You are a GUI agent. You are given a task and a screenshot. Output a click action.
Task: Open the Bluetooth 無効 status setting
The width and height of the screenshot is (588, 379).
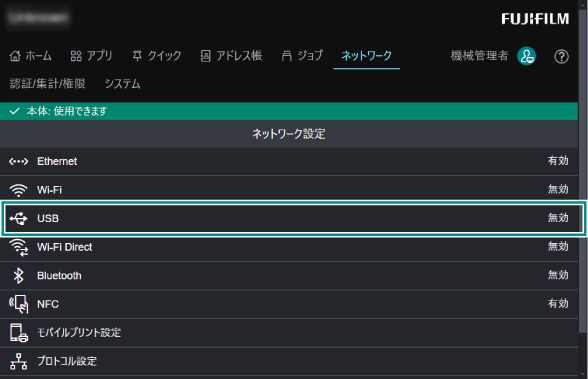tap(558, 275)
